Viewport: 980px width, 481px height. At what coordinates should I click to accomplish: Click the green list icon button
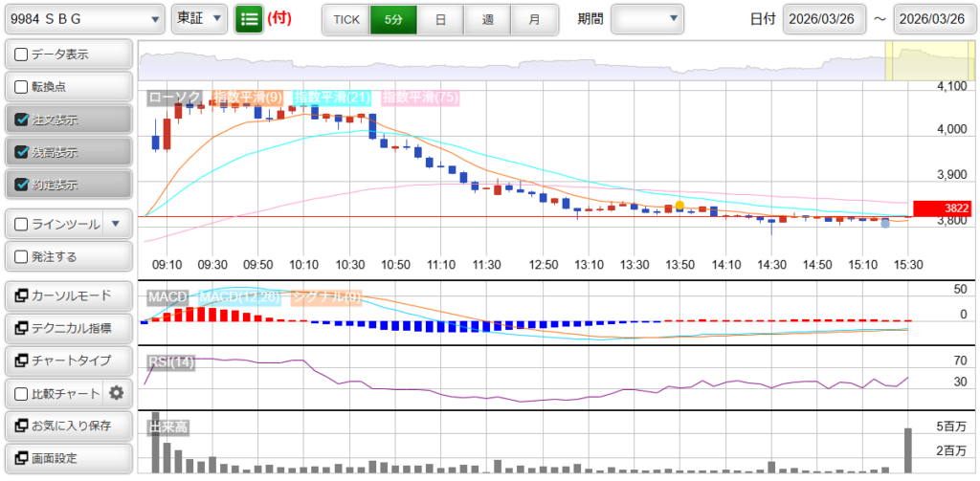(x=249, y=18)
